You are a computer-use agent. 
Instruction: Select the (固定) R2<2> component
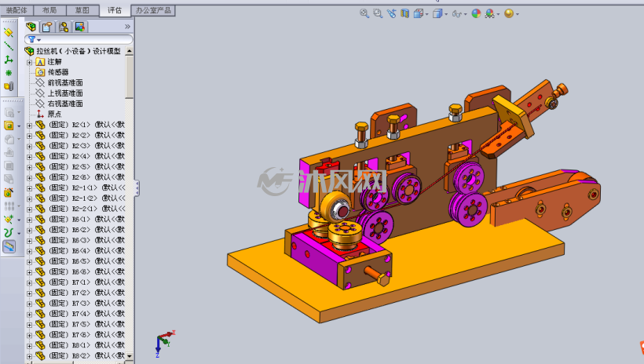tap(80, 135)
